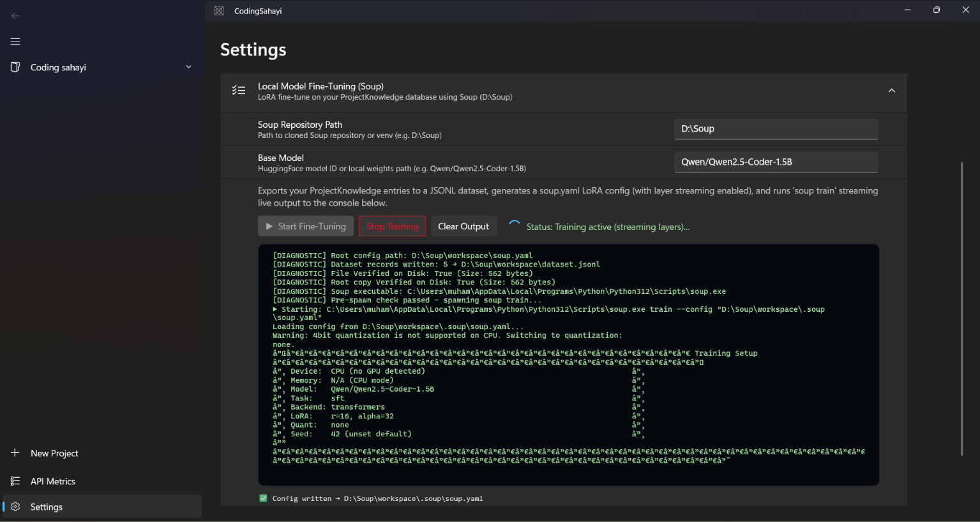The height and width of the screenshot is (522, 980).
Task: Click the spinning progress ring indicator
Action: point(514,226)
